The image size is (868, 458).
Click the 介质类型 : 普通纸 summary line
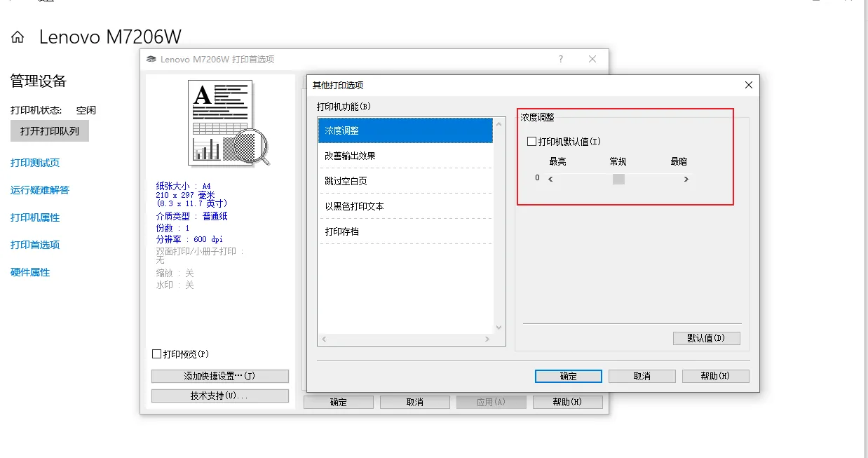pyautogui.click(x=191, y=216)
